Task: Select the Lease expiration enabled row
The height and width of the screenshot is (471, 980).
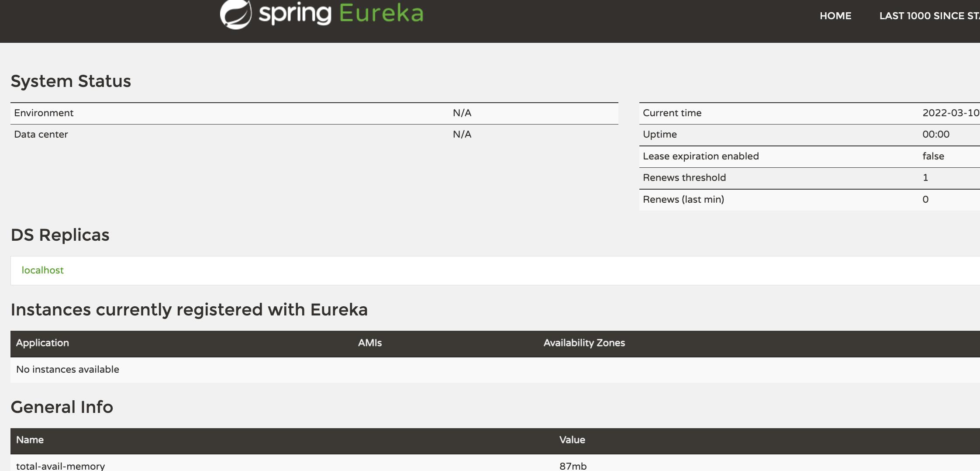Action: tap(810, 156)
